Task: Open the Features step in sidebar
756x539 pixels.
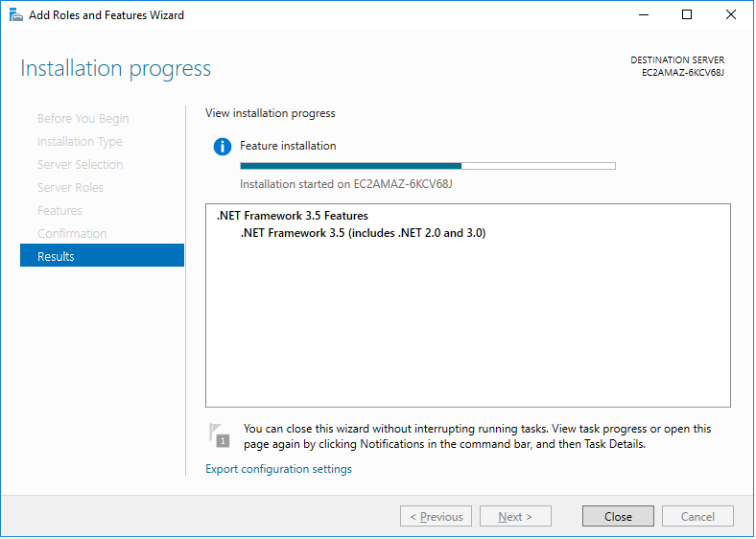Action: coord(59,211)
